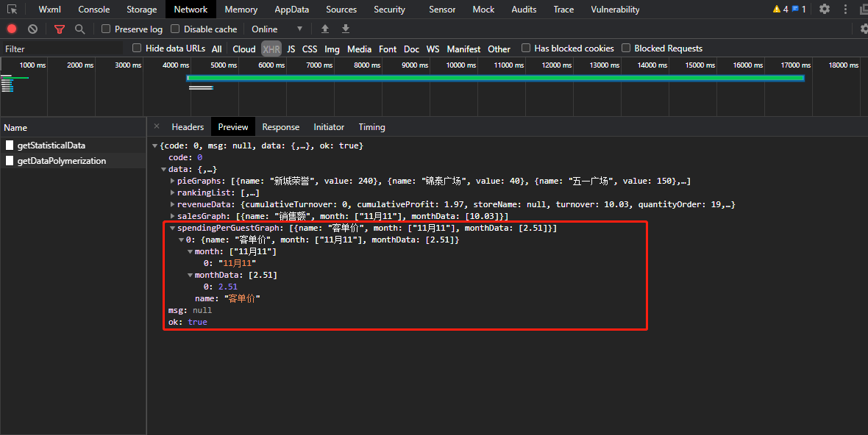Expand the rankingList array
868x435 pixels.
click(173, 193)
